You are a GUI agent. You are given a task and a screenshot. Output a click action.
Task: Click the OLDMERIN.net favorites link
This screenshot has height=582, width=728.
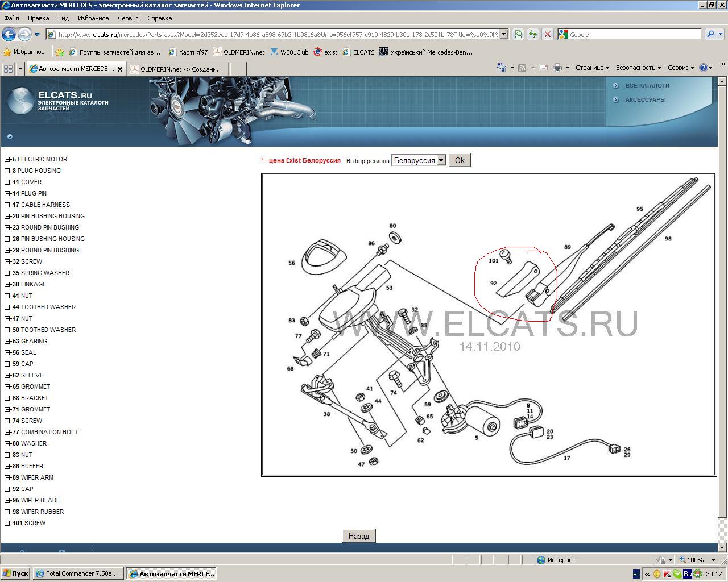pos(239,52)
